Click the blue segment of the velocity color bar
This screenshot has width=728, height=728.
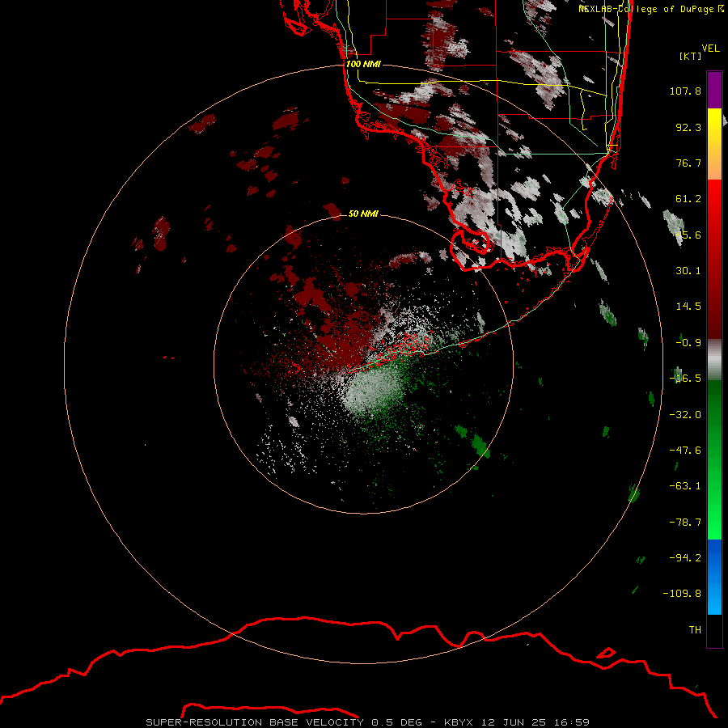(x=714, y=577)
